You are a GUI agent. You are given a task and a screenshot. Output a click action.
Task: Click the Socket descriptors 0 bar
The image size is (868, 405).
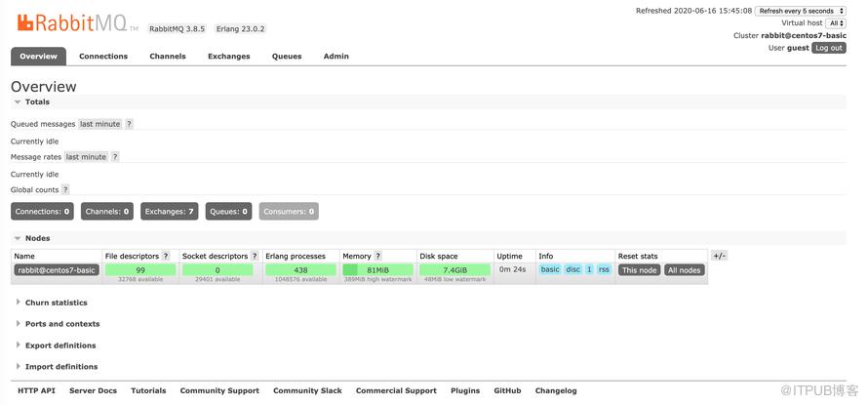pos(217,269)
